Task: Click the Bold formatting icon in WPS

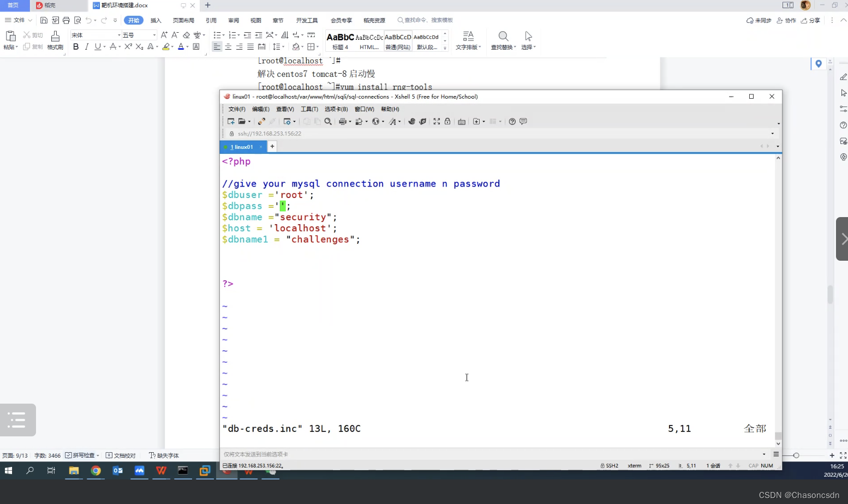Action: pos(76,47)
